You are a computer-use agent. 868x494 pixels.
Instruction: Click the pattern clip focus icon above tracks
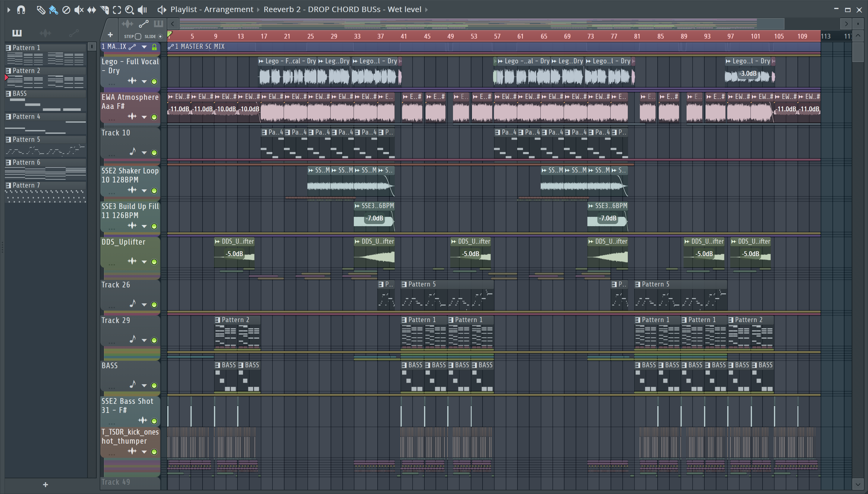point(158,24)
